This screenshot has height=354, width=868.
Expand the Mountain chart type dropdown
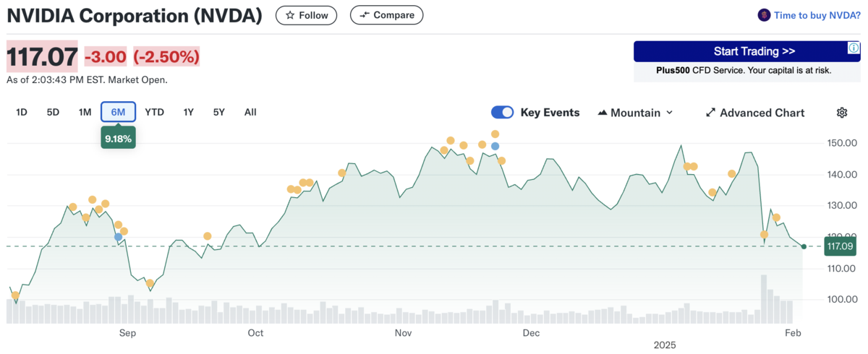pyautogui.click(x=635, y=113)
